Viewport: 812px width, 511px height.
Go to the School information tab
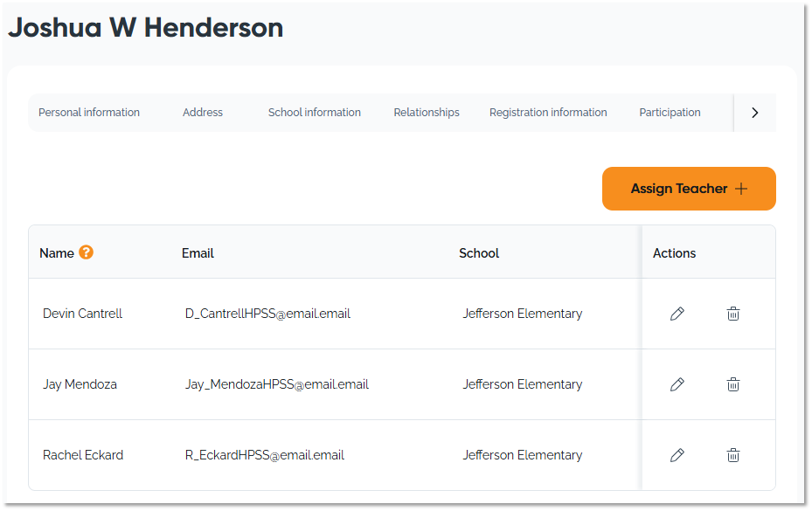pos(315,113)
